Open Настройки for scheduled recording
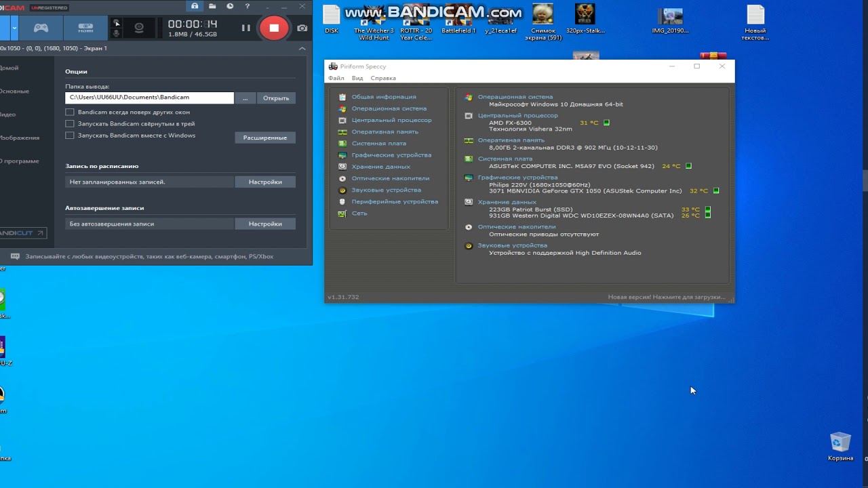The width and height of the screenshot is (868, 488). coord(265,182)
